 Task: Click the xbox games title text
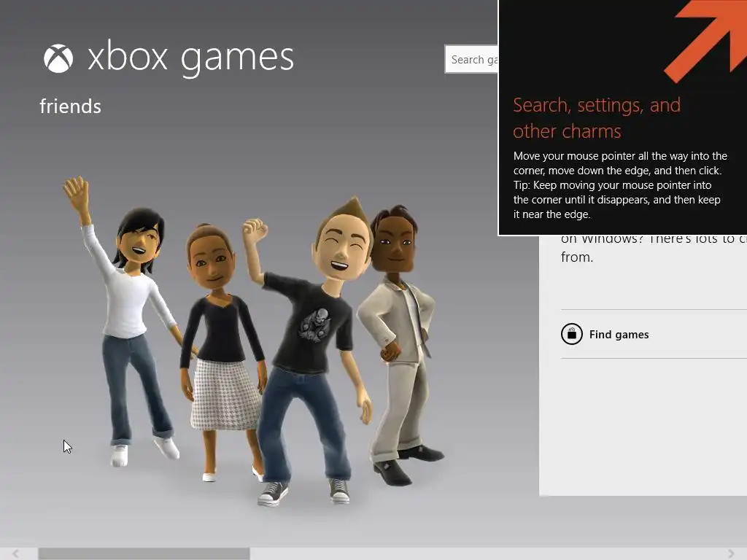(x=190, y=58)
